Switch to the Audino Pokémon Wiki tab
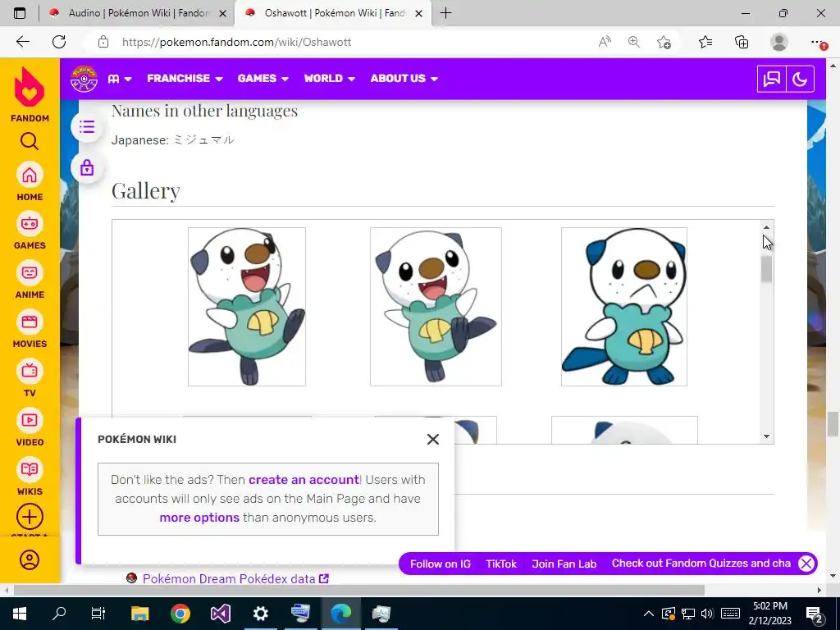The image size is (840, 630). [137, 13]
